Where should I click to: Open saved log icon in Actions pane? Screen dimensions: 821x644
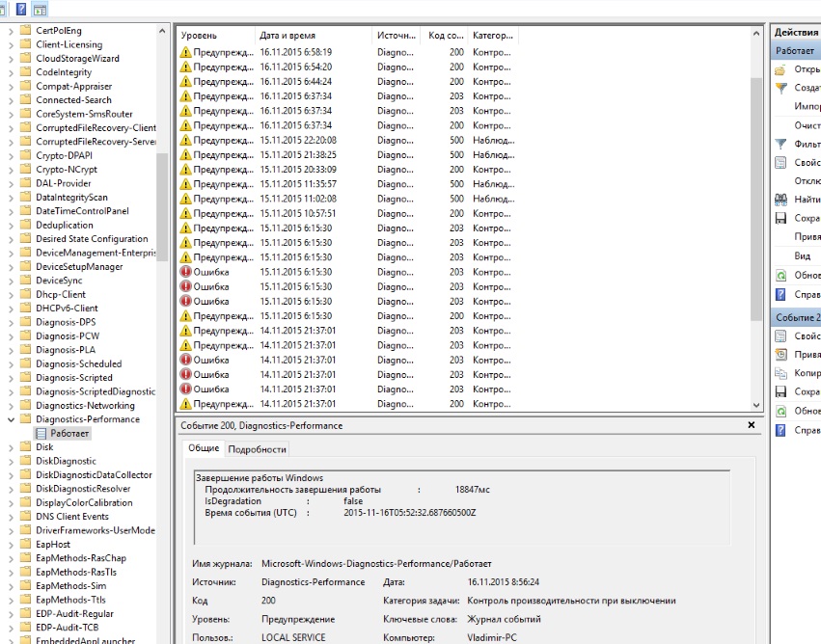(780, 69)
